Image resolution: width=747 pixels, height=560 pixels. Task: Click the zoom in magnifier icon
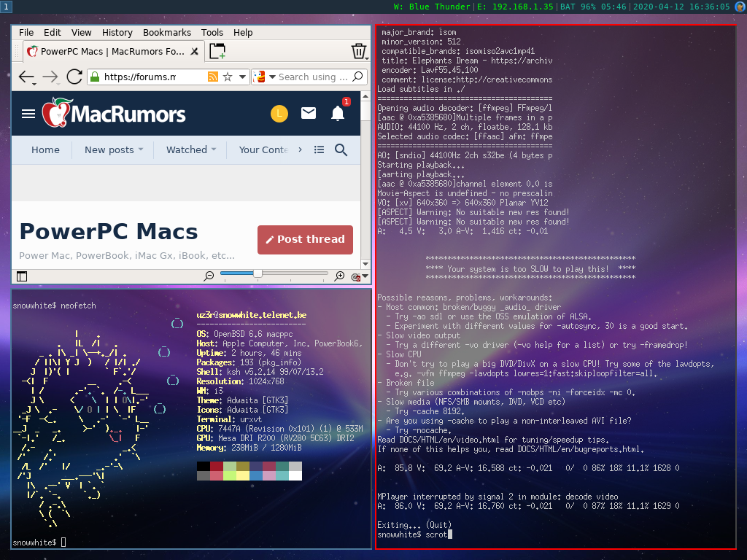[x=340, y=276]
